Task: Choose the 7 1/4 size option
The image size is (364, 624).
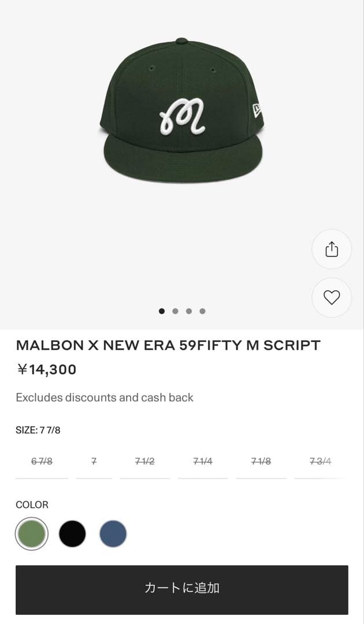Action: click(203, 462)
